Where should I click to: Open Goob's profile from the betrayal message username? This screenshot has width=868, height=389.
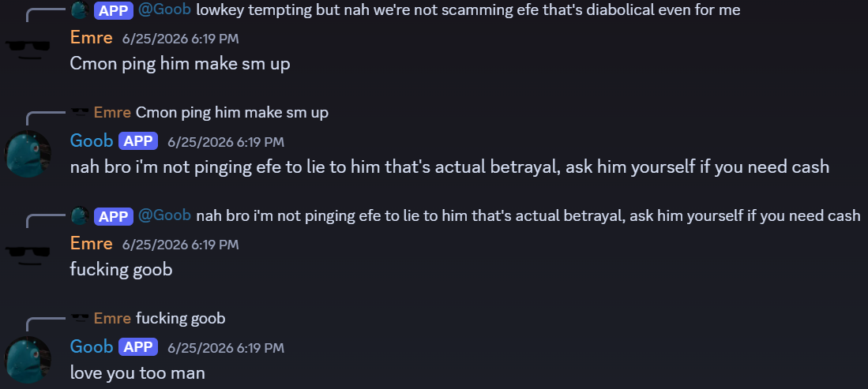(x=92, y=140)
